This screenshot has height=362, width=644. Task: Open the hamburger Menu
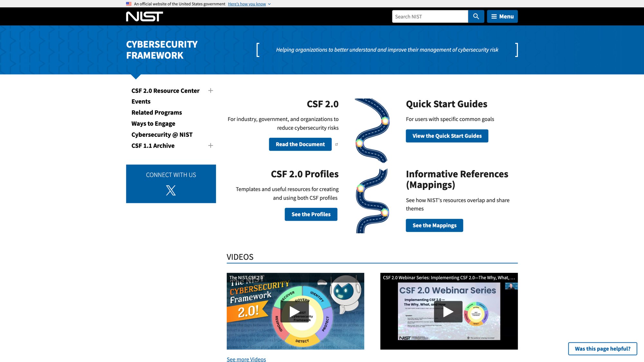tap(502, 16)
